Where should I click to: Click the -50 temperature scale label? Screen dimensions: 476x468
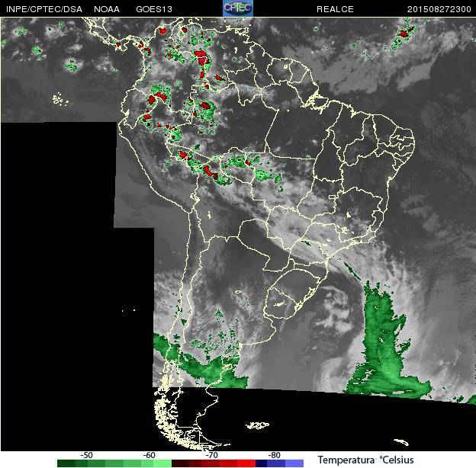[x=86, y=455]
